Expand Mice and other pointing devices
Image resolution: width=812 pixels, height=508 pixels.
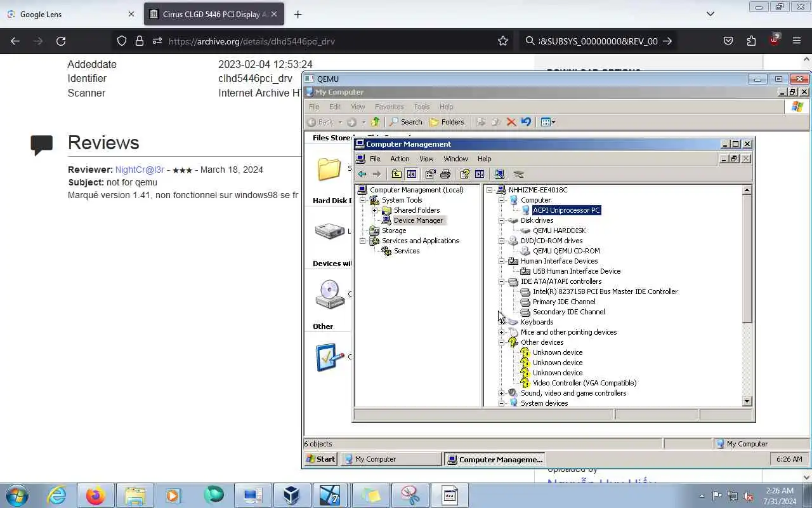[501, 332]
